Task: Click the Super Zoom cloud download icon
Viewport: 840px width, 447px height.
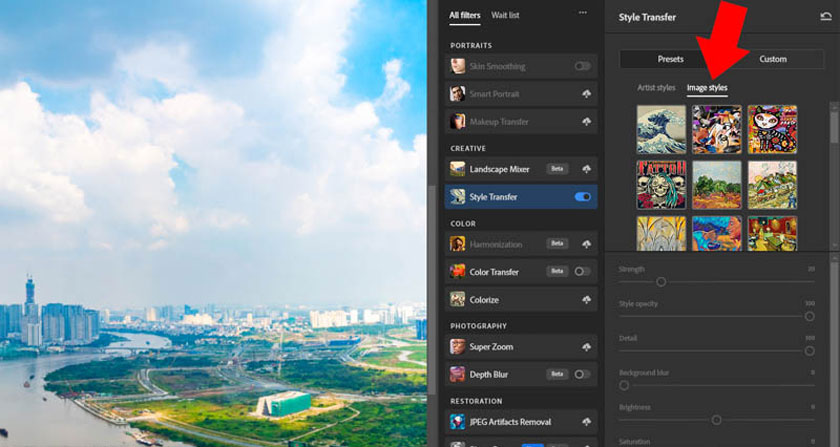Action: pos(587,347)
